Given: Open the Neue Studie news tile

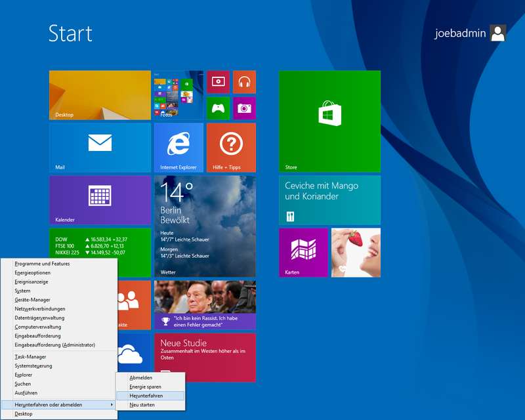Looking at the screenshot, I should (205, 357).
